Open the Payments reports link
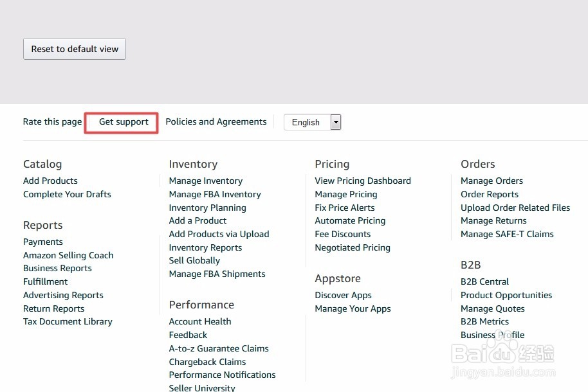The height and width of the screenshot is (392, 588). pos(42,242)
